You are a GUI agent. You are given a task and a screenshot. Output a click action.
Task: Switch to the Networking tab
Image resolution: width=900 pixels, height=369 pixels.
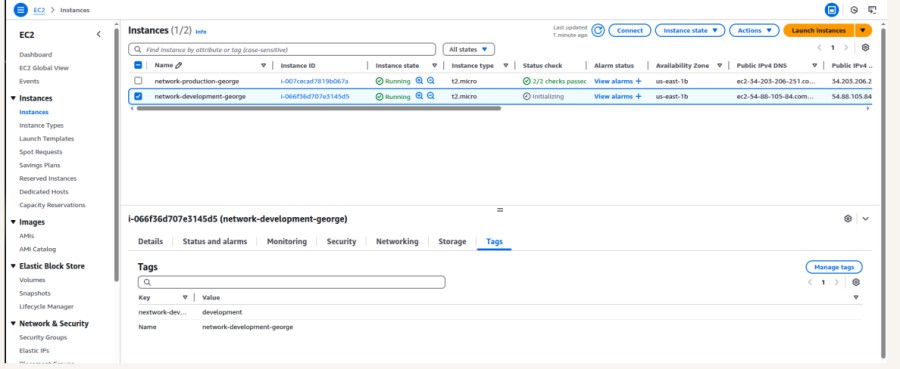(x=397, y=242)
